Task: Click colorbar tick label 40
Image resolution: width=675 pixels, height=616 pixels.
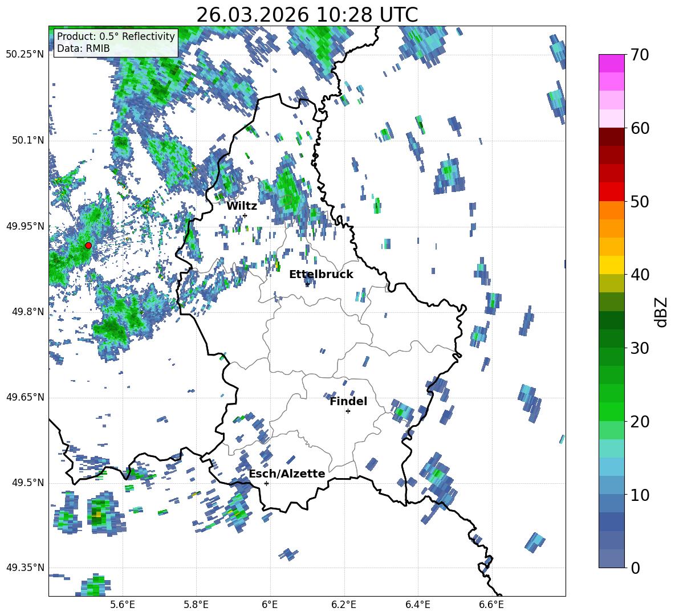Action: (x=640, y=275)
